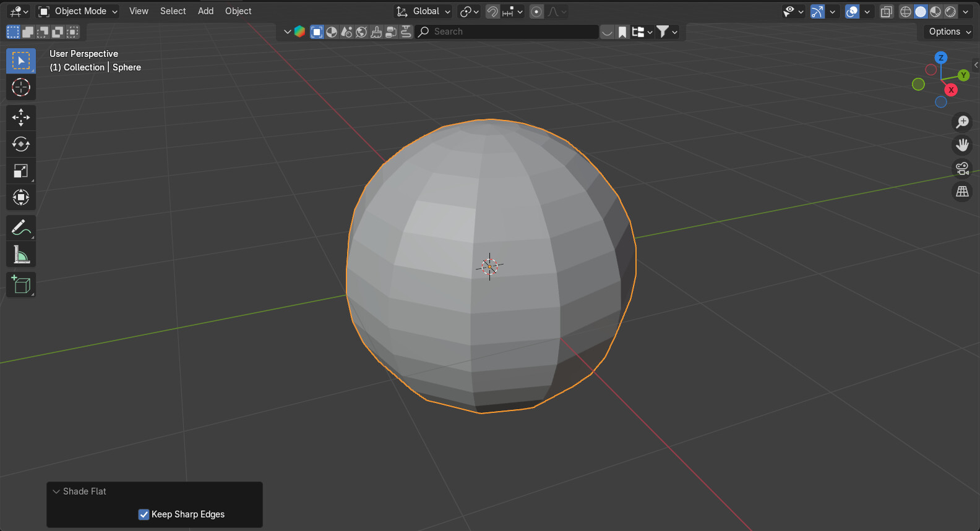Viewport: 980px width, 531px height.
Task: Open the pivot point dropdown
Action: click(470, 11)
